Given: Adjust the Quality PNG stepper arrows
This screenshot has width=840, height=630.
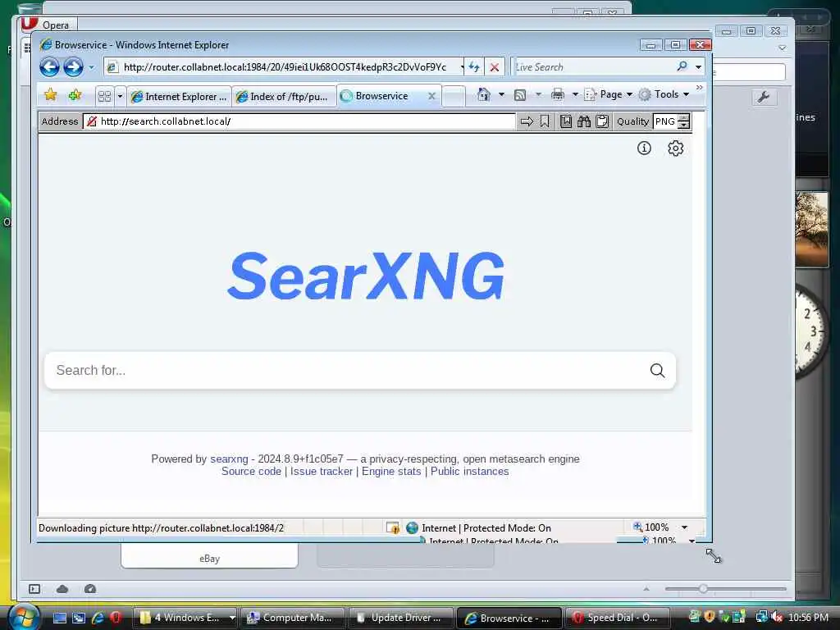Looking at the screenshot, I should tap(683, 121).
